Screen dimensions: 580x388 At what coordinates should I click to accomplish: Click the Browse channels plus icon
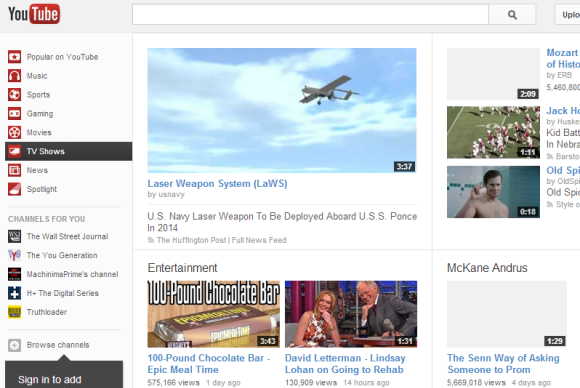pos(14,345)
